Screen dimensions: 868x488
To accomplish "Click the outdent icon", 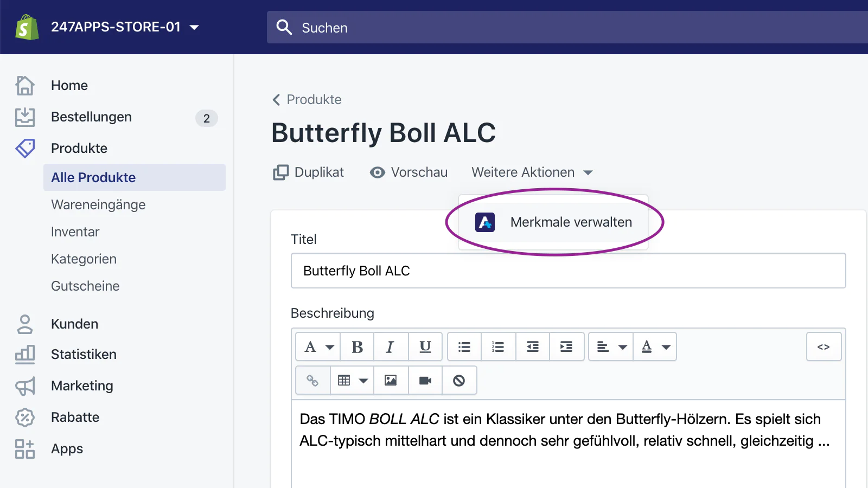I will 533,347.
